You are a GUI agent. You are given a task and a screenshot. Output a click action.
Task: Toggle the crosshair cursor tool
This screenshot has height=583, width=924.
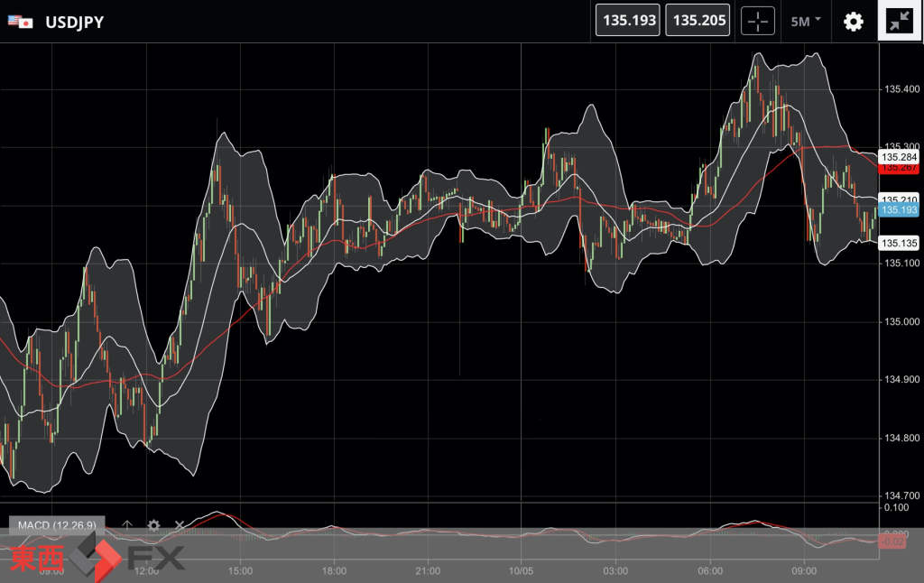[758, 21]
